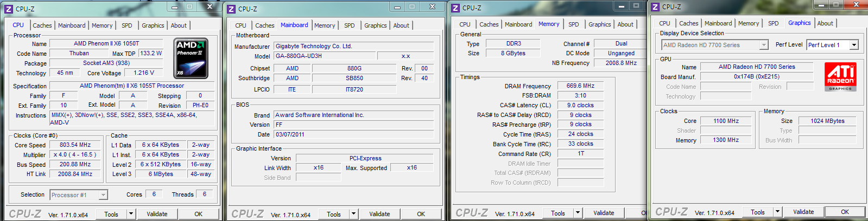
Task: Click the CAS# Latency value 9.0 clocks
Action: 580,105
